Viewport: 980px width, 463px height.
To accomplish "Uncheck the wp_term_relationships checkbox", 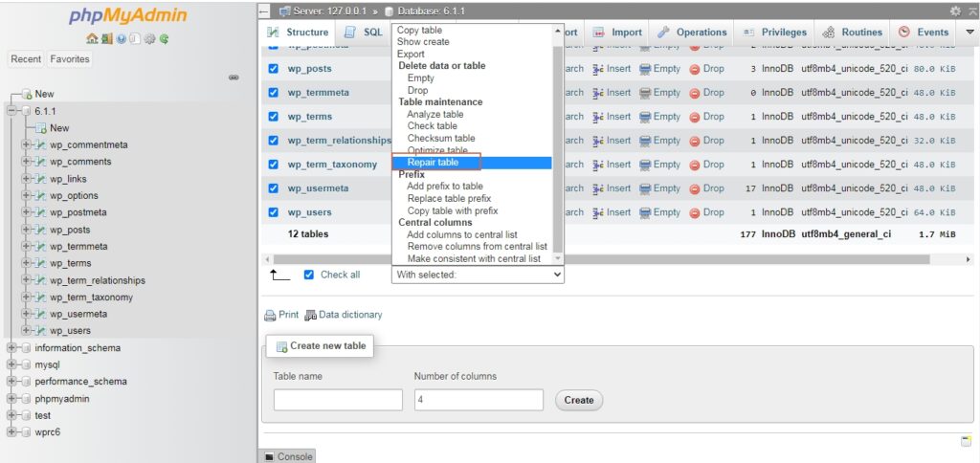I will 273,141.
